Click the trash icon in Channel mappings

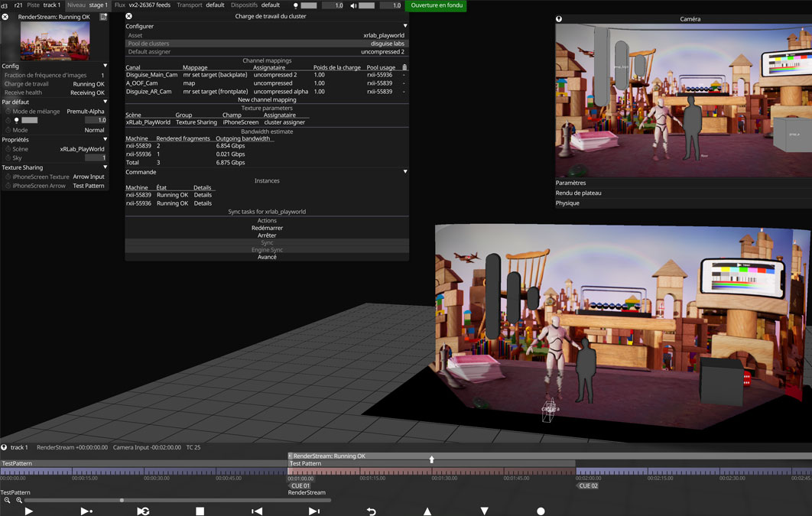click(x=404, y=67)
